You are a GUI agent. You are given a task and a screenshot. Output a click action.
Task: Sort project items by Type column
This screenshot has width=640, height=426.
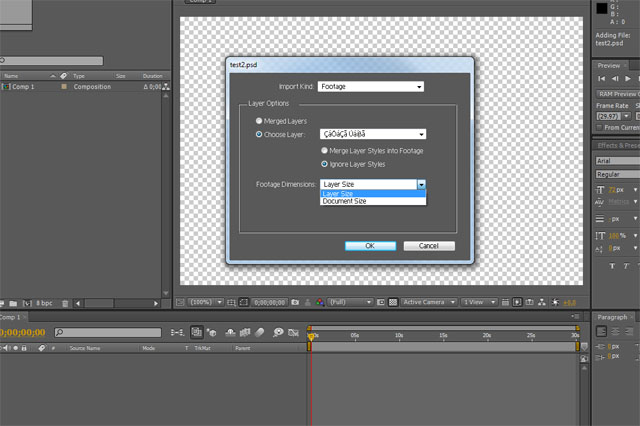point(79,76)
